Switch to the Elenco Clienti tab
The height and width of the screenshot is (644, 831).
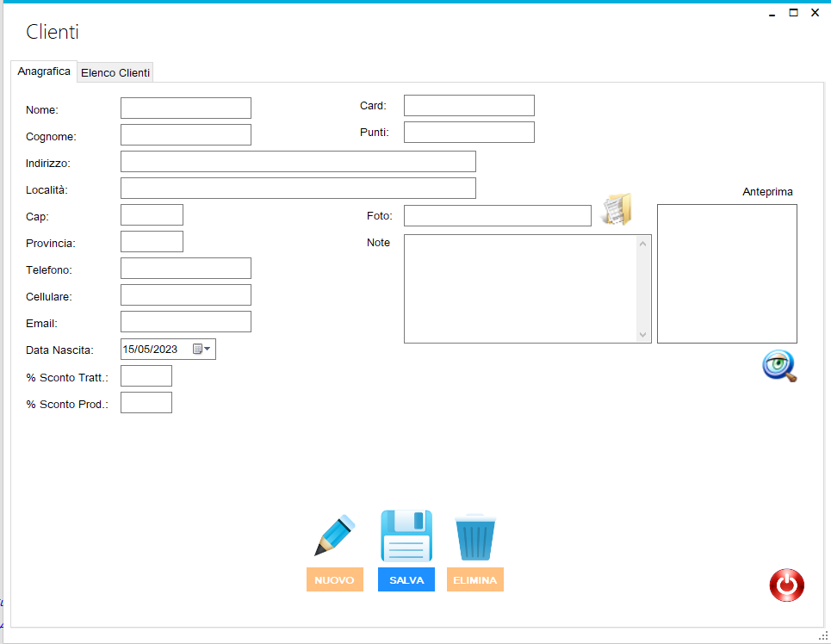point(115,73)
